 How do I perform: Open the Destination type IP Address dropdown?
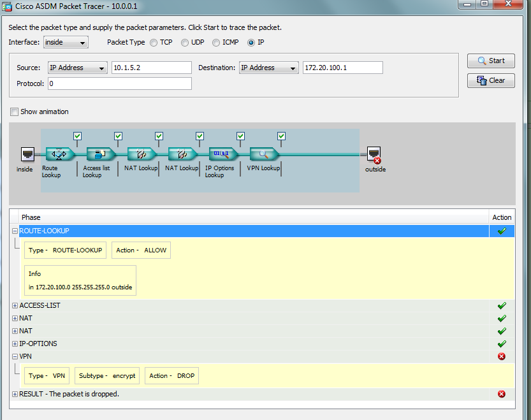(269, 68)
